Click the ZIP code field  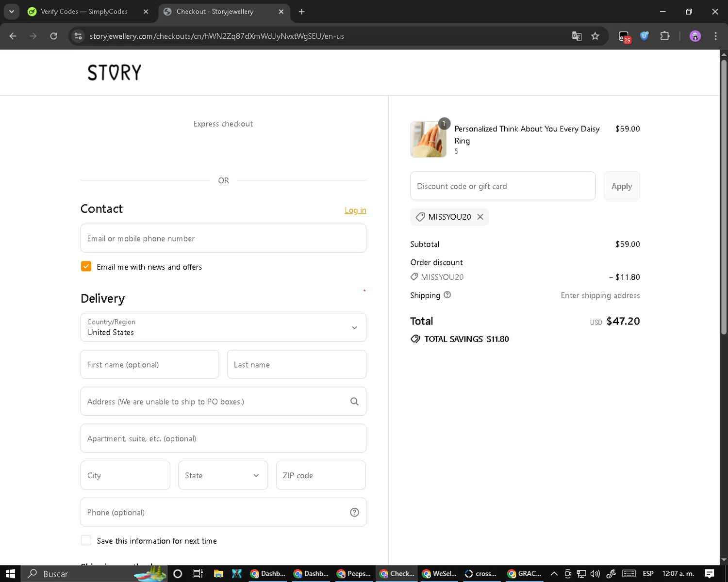click(x=321, y=475)
